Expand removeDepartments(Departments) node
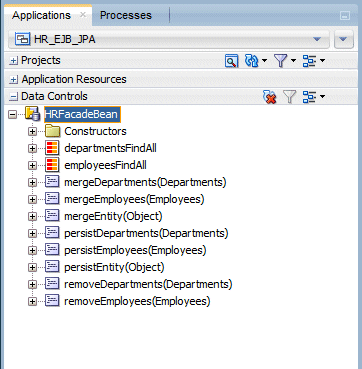 point(32,284)
